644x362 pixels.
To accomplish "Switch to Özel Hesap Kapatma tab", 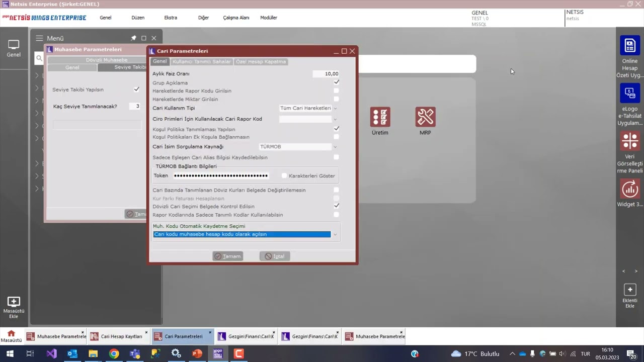I will [x=261, y=61].
